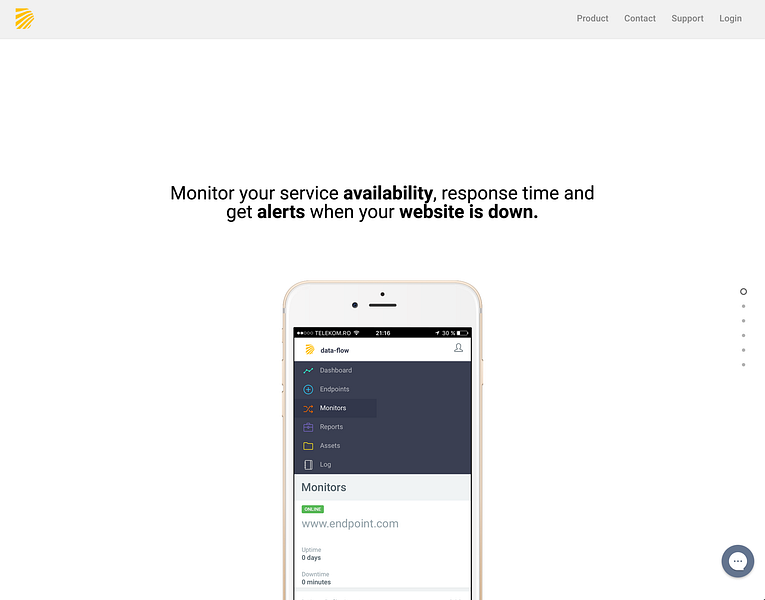Select Log label in phone menu
This screenshot has width=765, height=600.
pyautogui.click(x=325, y=465)
